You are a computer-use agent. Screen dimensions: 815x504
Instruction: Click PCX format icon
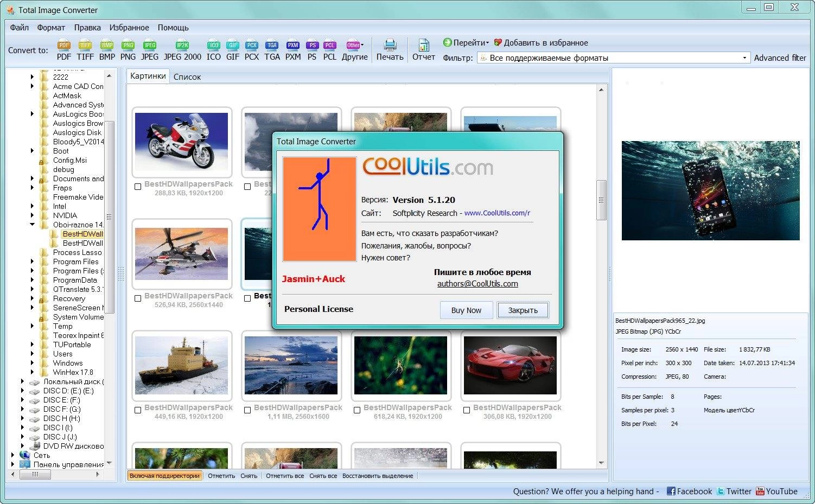pyautogui.click(x=252, y=49)
